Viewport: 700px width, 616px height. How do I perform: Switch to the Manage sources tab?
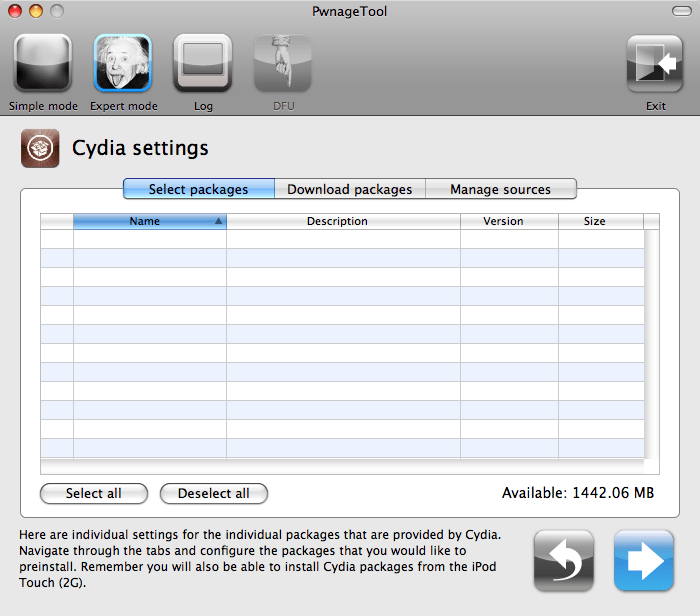[x=501, y=189]
